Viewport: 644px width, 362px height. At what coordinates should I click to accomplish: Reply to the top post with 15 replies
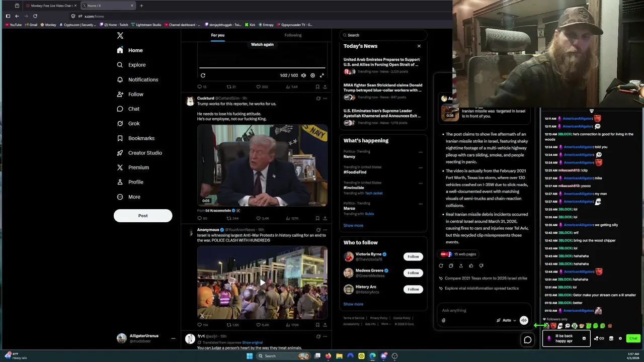(202, 87)
